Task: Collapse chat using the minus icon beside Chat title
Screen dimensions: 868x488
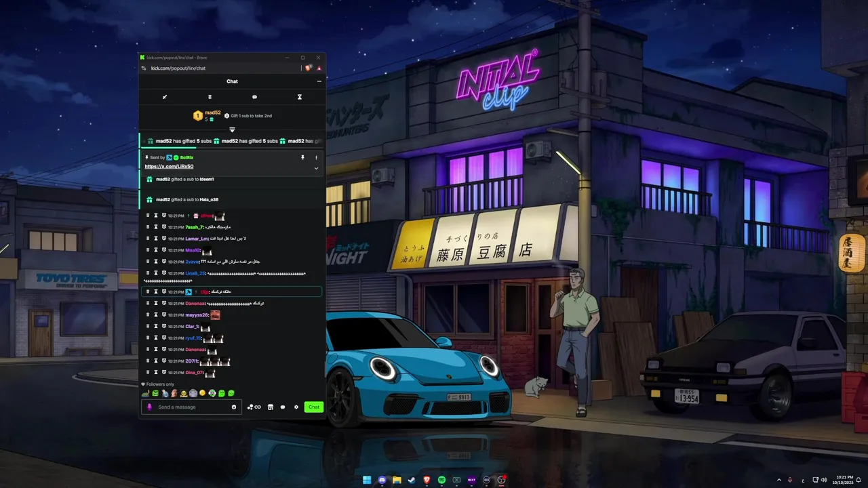Action: click(319, 81)
